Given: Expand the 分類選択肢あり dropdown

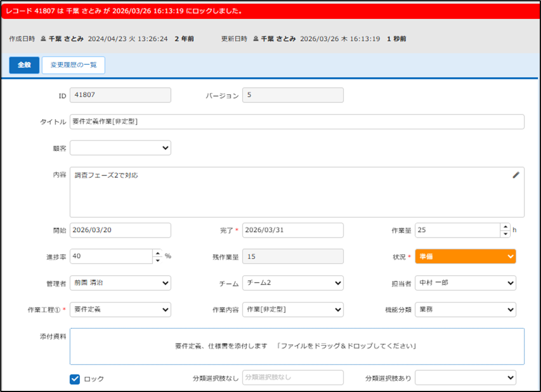Looking at the screenshot, I should tap(465, 378).
